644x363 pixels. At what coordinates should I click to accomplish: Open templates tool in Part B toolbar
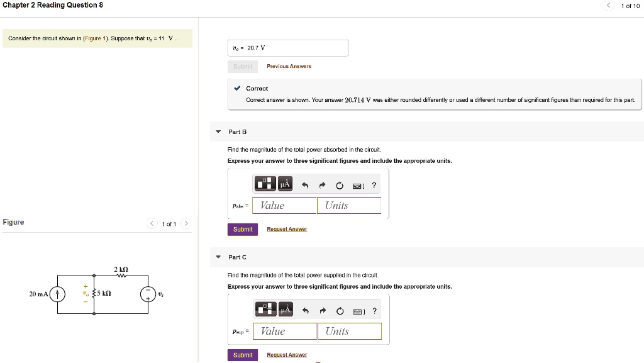(265, 184)
